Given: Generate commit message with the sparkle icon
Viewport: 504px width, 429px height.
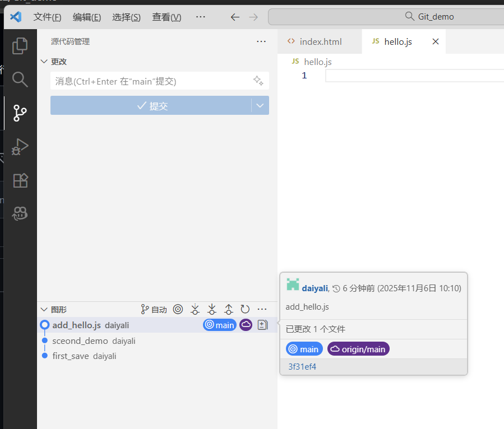Looking at the screenshot, I should [x=258, y=81].
